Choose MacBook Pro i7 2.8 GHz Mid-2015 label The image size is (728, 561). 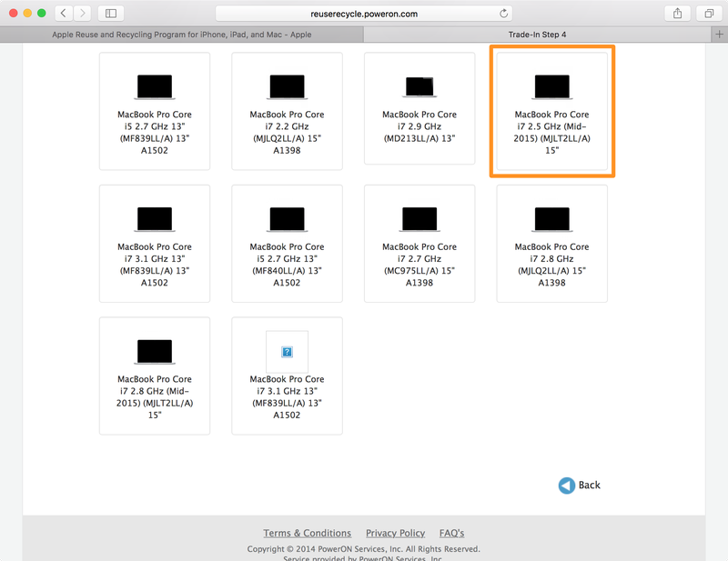155,396
